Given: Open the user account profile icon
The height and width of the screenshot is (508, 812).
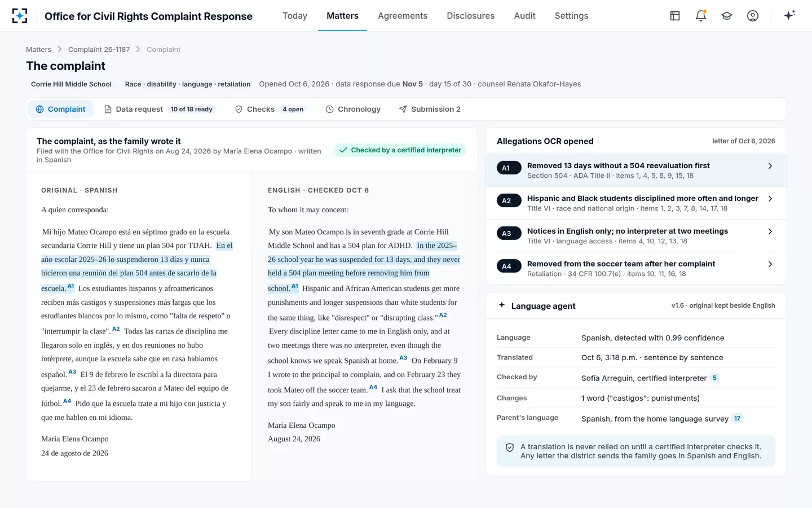Looking at the screenshot, I should click(753, 16).
